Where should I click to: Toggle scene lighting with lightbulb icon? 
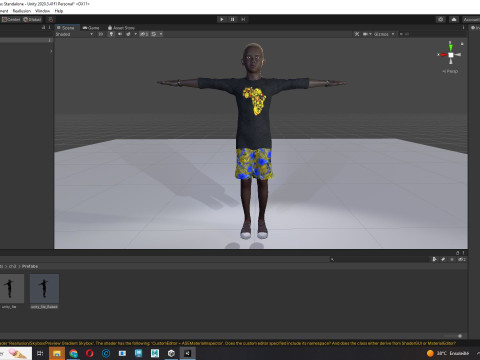pyautogui.click(x=111, y=34)
